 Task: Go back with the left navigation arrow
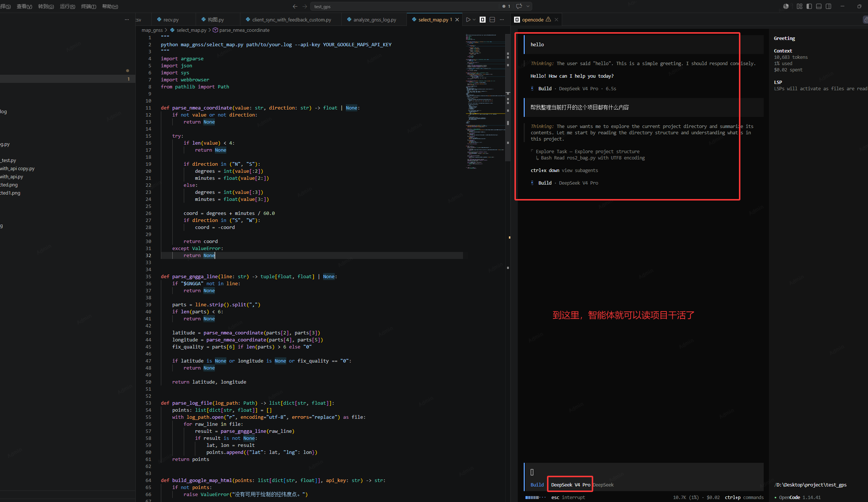[x=295, y=6]
